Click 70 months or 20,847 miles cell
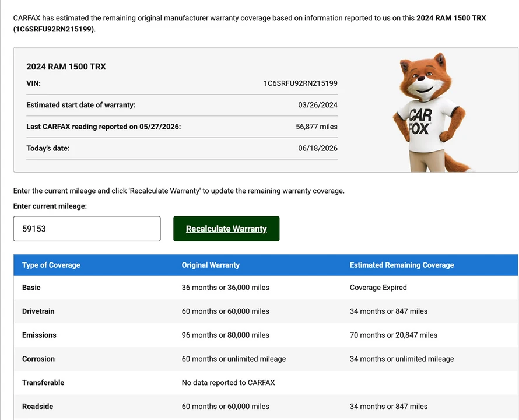Screen dimensions: 519x420 394,335
